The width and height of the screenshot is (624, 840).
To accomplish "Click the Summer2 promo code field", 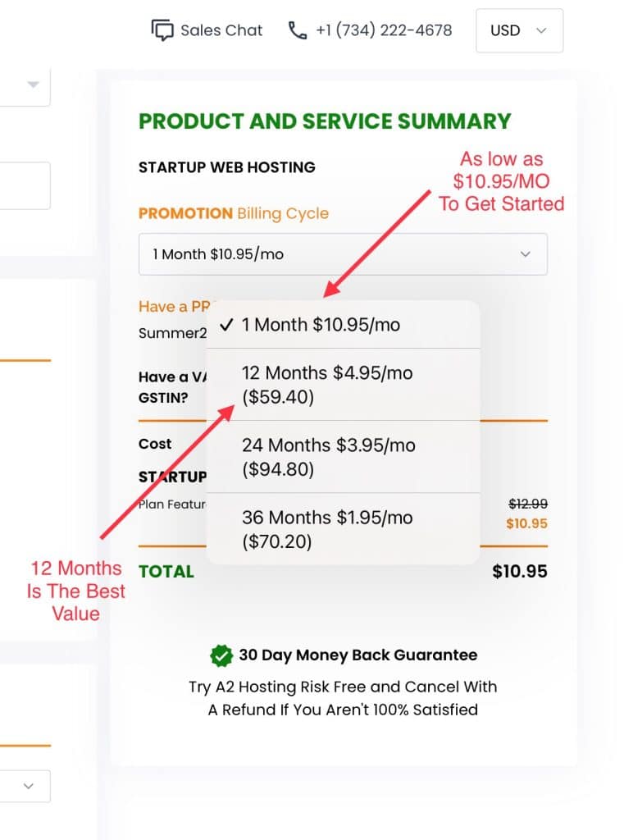I will (172, 333).
